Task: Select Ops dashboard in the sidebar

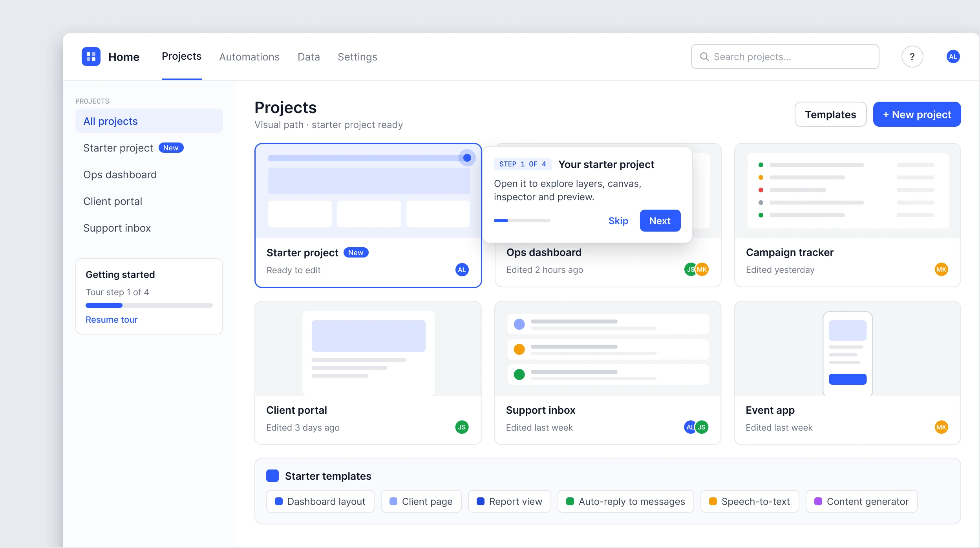Action: pos(149,174)
